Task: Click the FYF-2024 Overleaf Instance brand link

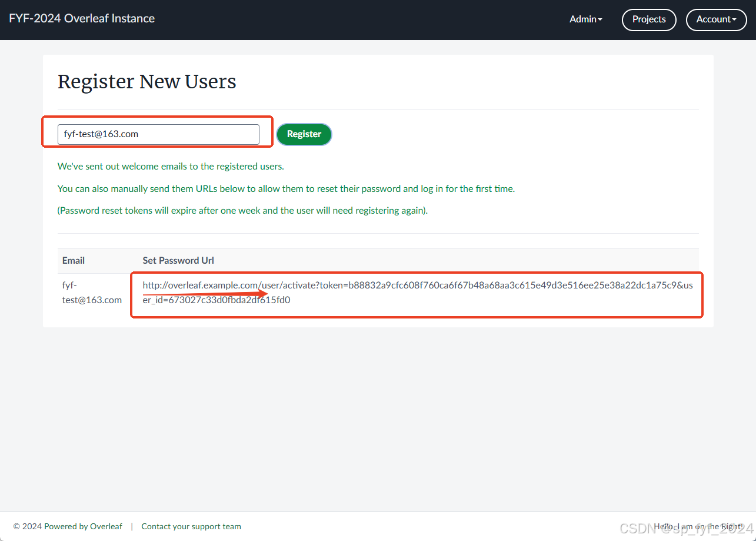Action: tap(82, 18)
